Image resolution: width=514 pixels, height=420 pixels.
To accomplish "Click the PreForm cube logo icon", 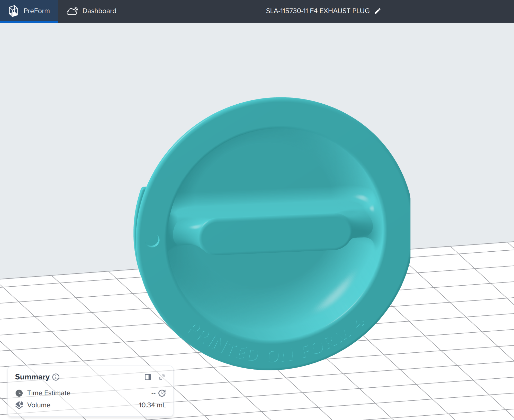I will [x=13, y=11].
